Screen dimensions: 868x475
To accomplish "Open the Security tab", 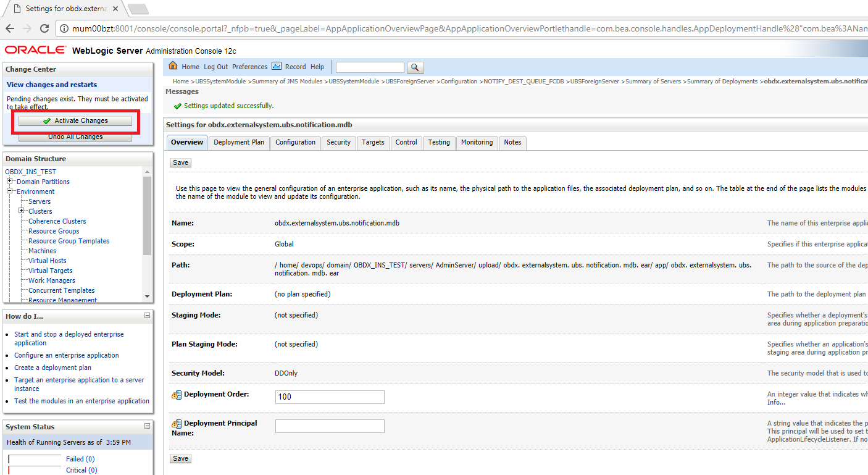I will (x=338, y=142).
